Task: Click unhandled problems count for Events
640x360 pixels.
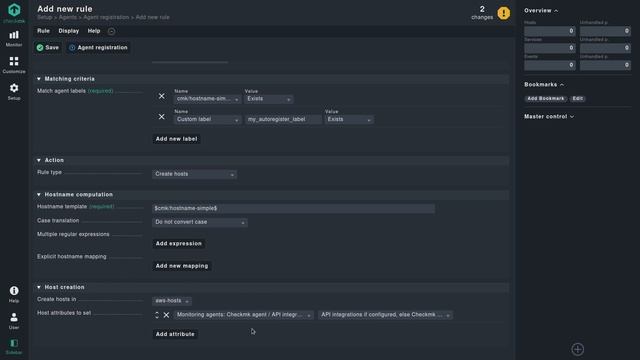Action: pyautogui.click(x=605, y=65)
